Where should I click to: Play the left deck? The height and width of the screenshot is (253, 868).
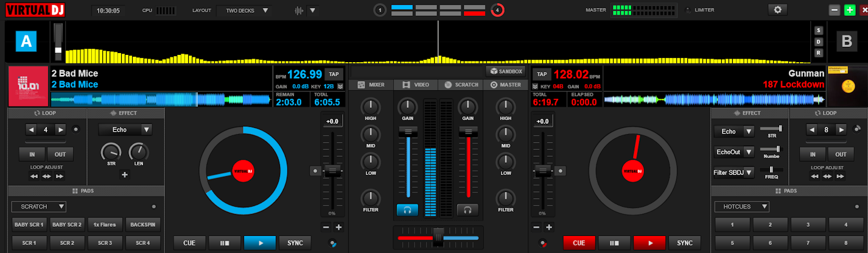click(x=260, y=243)
